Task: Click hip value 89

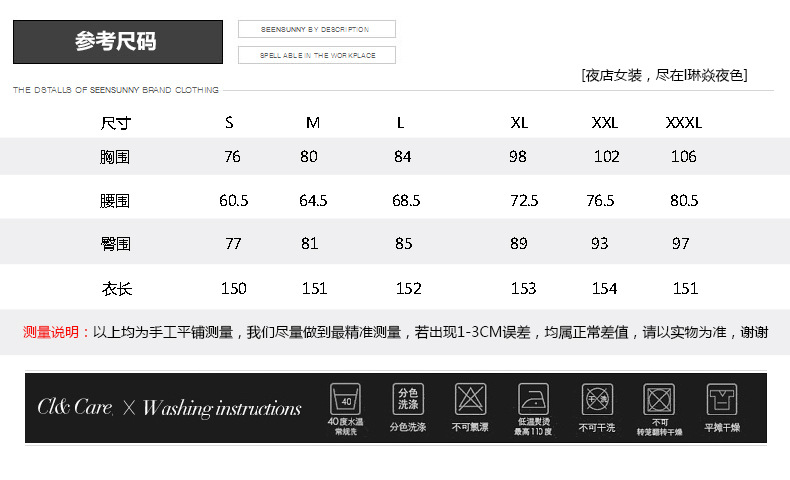Action: [x=519, y=244]
